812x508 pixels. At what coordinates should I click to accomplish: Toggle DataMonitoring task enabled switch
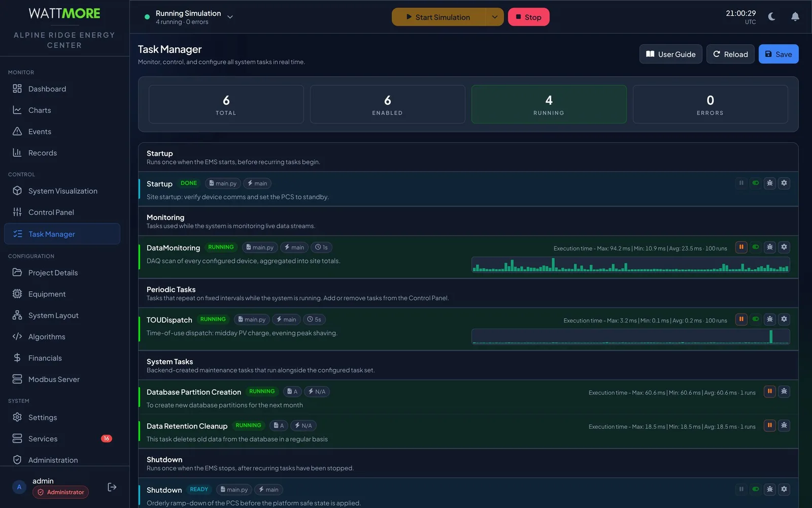click(x=755, y=247)
